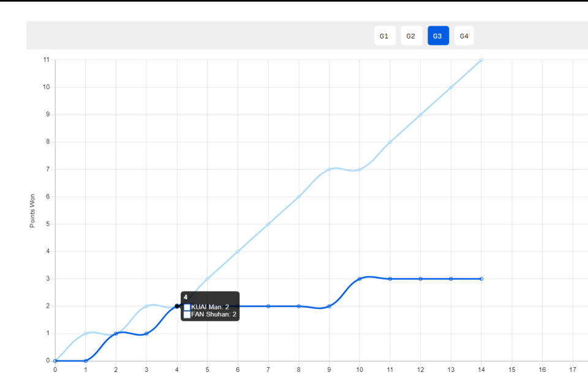This screenshot has width=588, height=383.
Task: Click the x-axis tick label 17
Action: pyautogui.click(x=573, y=370)
